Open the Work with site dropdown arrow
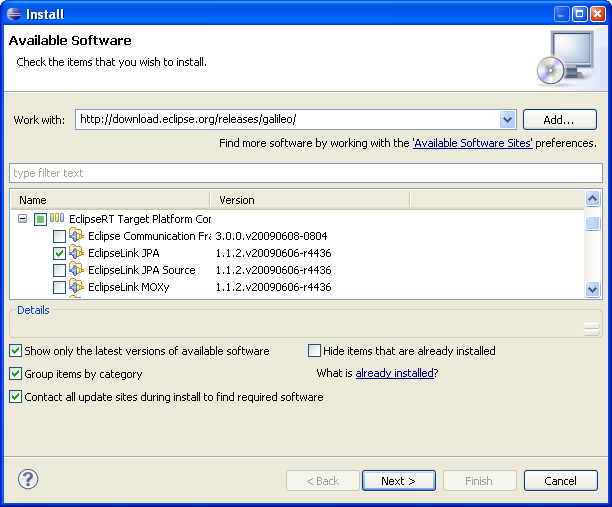Image resolution: width=612 pixels, height=507 pixels. pos(507,119)
